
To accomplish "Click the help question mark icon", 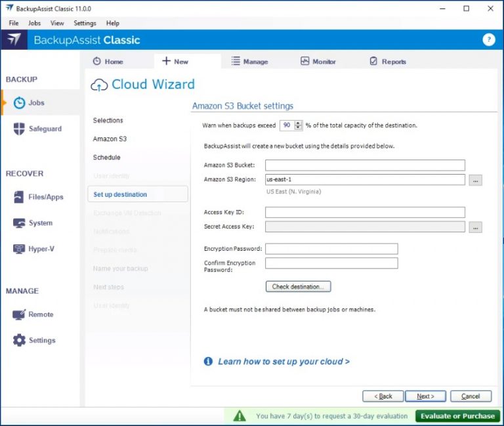I will [488, 40].
